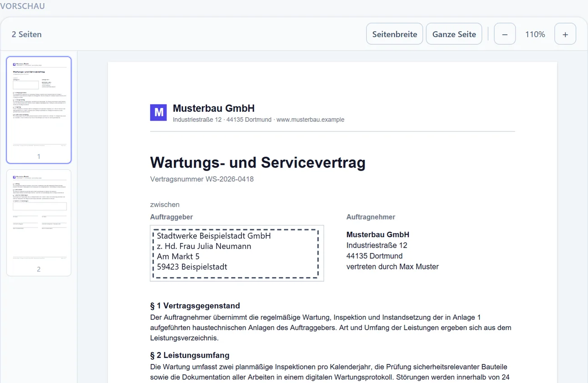Viewport: 588px width, 383px height.
Task: Click 'z. Hd. Frau Julia Neumann' line
Action: [x=204, y=246]
